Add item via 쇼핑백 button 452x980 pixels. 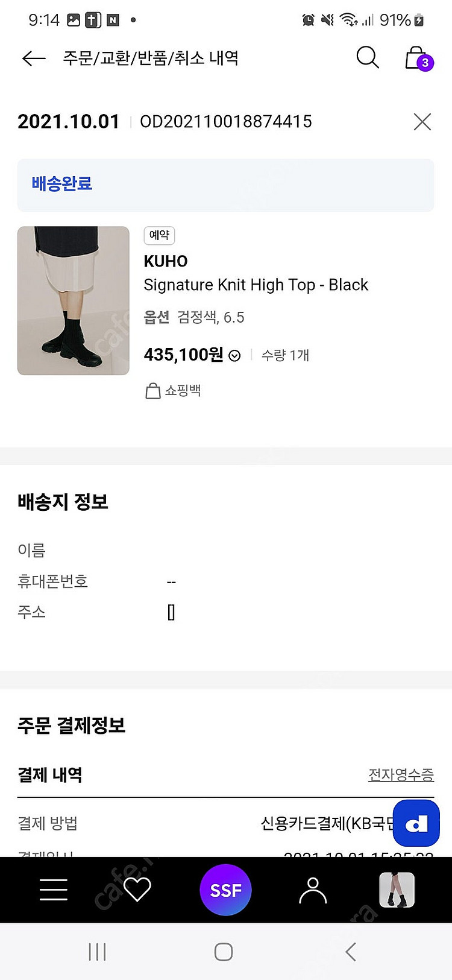point(174,391)
